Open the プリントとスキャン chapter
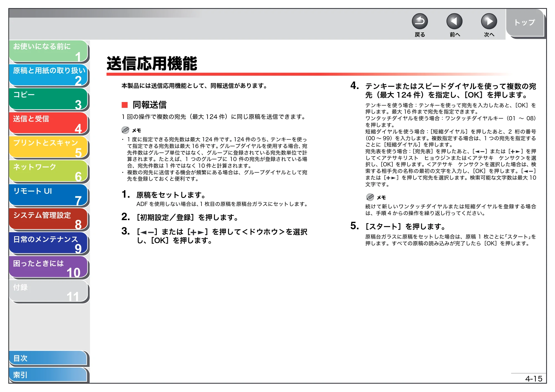The width and height of the screenshot is (555, 392). pos(49,147)
